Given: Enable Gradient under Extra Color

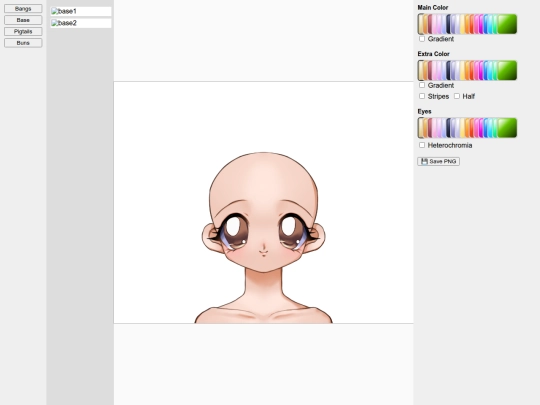Looking at the screenshot, I should 422,85.
